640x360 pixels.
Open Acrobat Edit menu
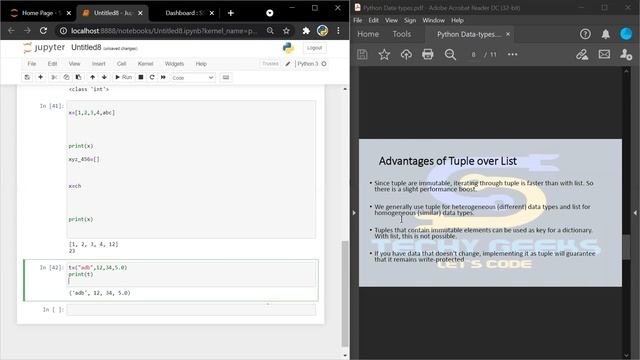click(373, 20)
